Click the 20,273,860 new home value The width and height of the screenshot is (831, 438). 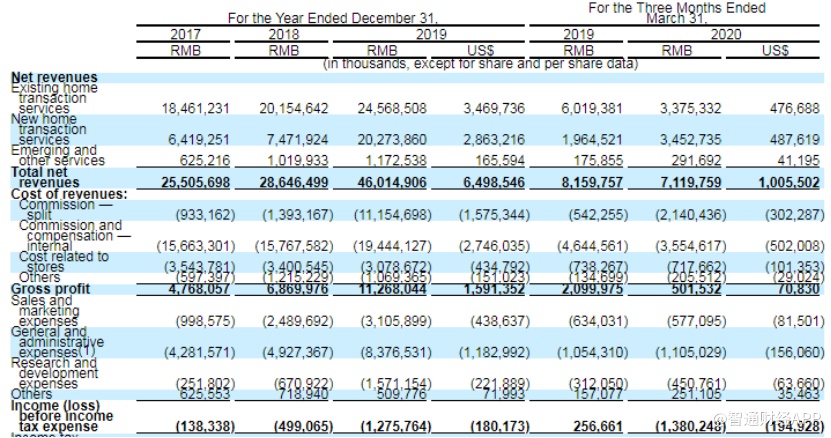(x=392, y=140)
